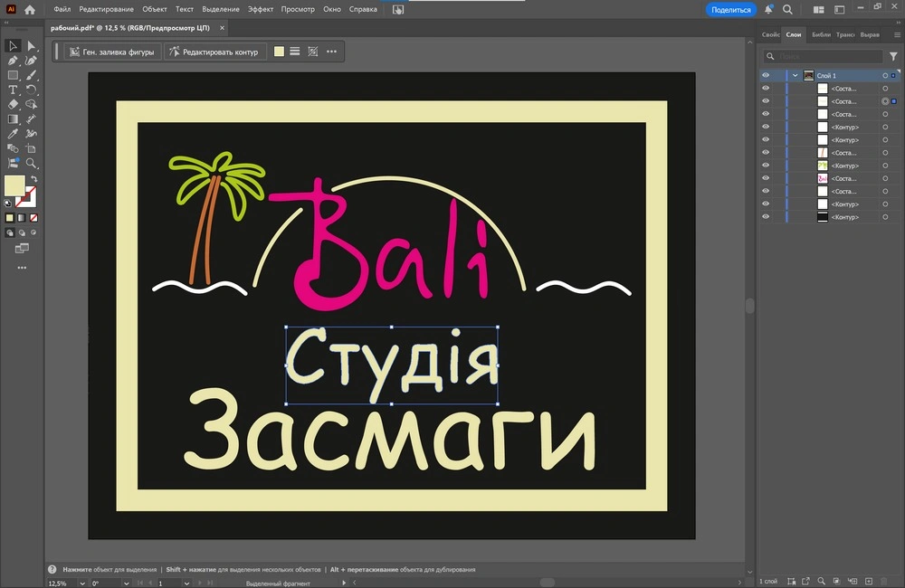
Task: Activate the Zoom tool in toolbar
Action: [31, 163]
